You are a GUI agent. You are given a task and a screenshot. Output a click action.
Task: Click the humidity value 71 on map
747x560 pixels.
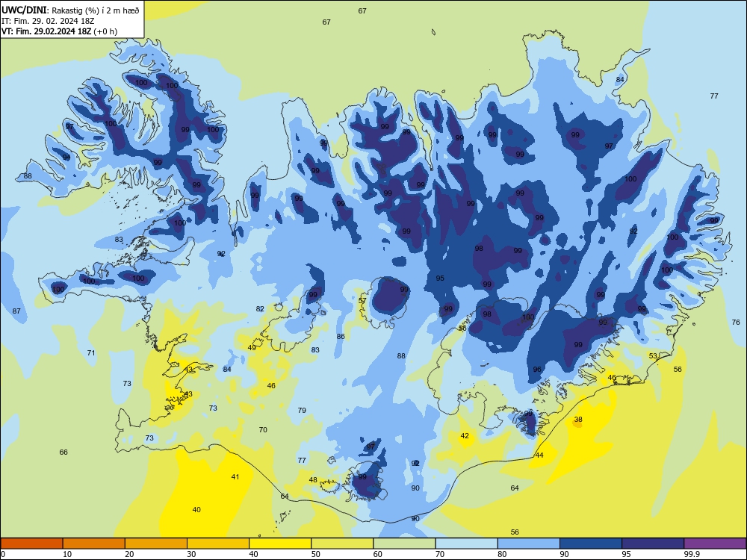click(91, 353)
